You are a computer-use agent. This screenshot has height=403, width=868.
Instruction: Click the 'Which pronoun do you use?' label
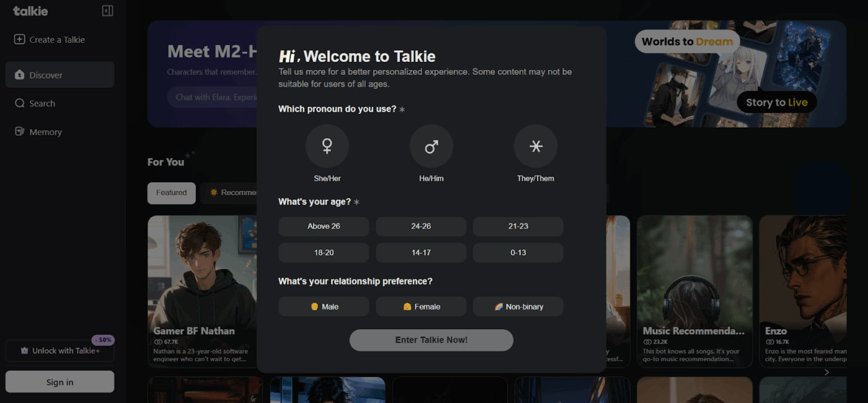click(337, 109)
